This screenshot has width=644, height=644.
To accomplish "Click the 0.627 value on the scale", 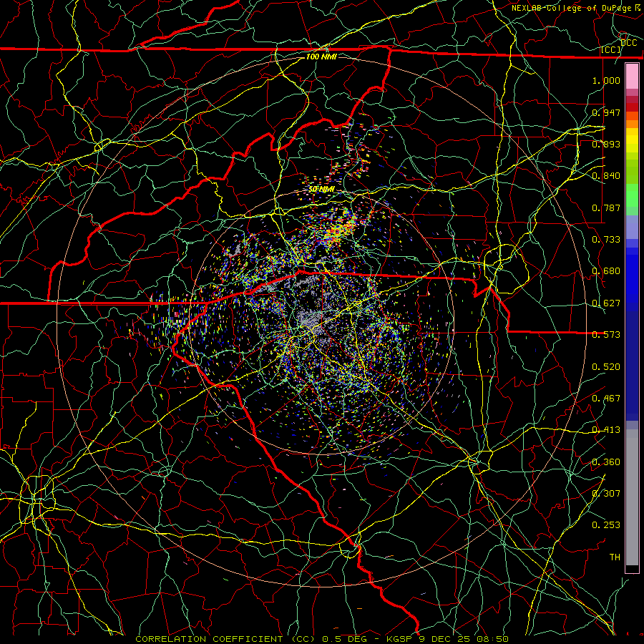I will pyautogui.click(x=606, y=303).
